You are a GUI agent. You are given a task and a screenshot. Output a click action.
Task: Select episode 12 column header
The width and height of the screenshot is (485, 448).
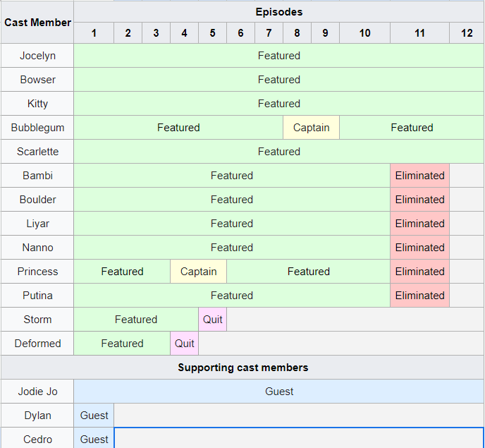[x=467, y=33]
